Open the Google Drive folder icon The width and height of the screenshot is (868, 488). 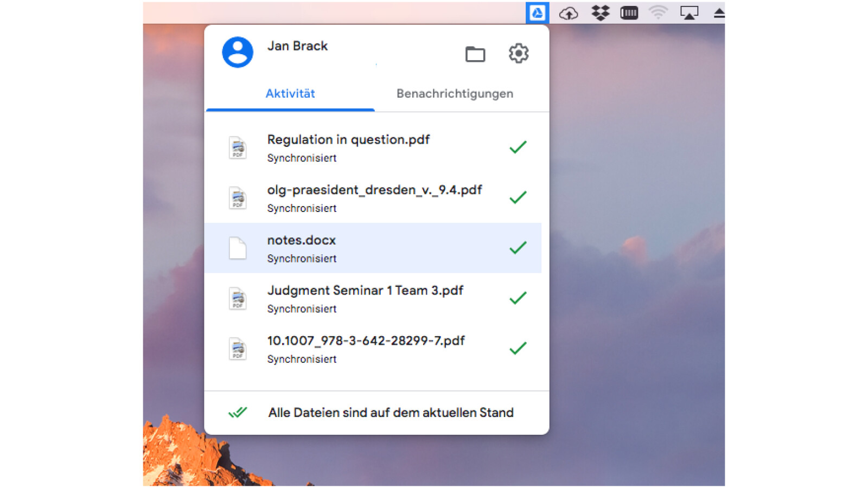tap(475, 54)
